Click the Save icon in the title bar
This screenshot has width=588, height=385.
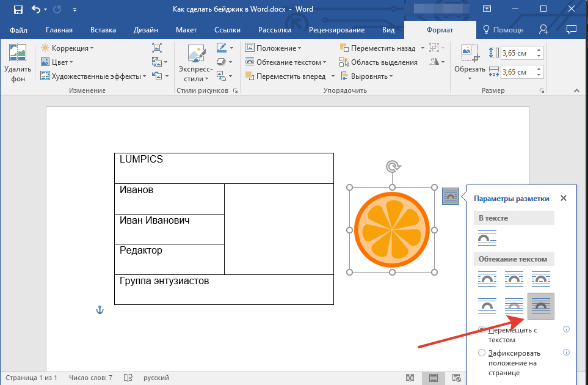point(18,9)
